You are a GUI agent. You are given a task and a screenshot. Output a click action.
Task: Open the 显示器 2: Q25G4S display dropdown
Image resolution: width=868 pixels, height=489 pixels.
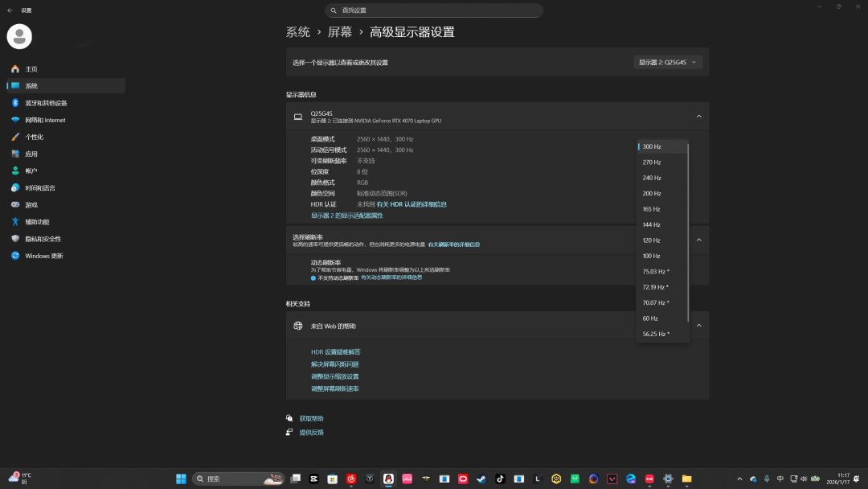668,62
